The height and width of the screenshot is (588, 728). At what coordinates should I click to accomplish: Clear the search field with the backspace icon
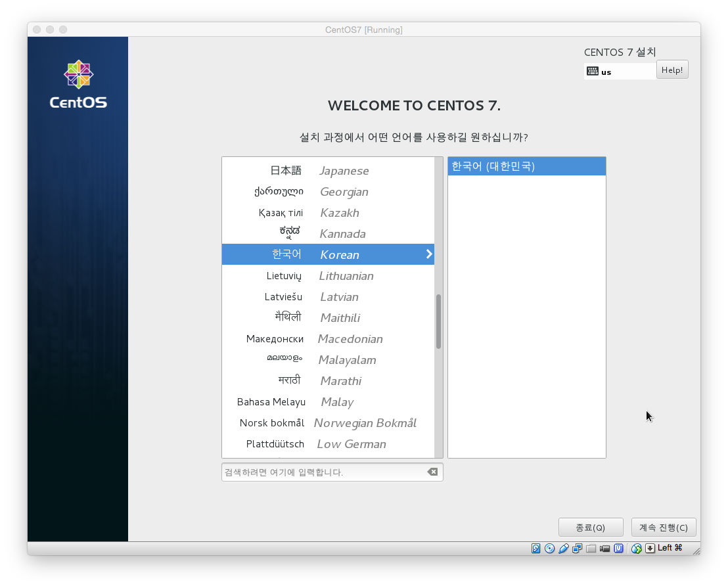pyautogui.click(x=432, y=472)
